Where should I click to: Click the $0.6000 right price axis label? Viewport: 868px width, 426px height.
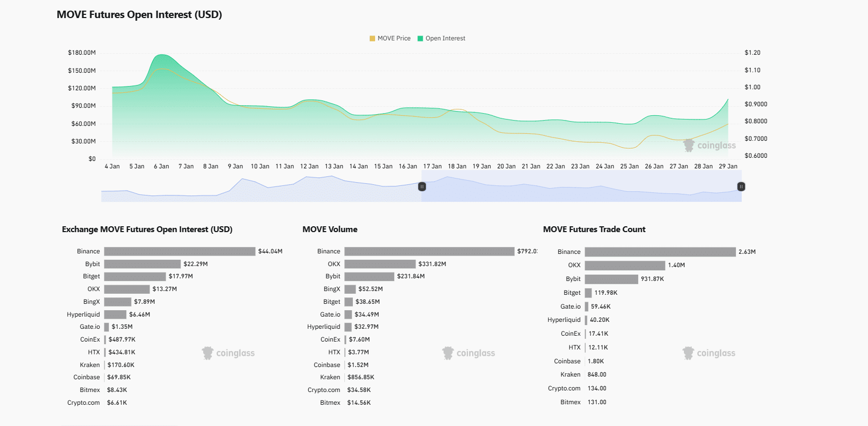(756, 156)
